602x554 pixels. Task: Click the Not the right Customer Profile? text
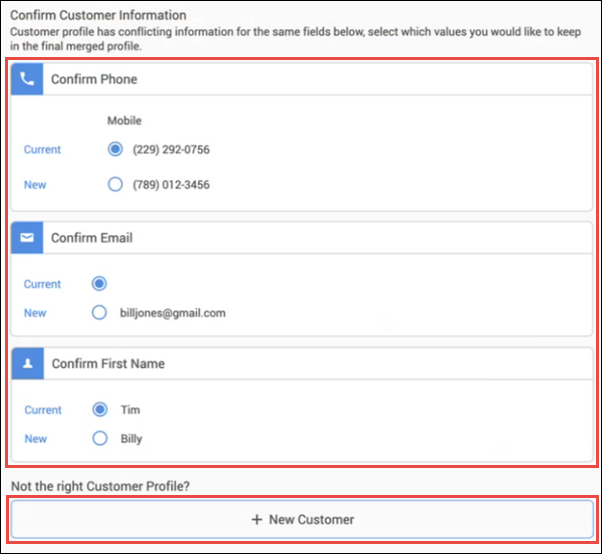pyautogui.click(x=101, y=486)
